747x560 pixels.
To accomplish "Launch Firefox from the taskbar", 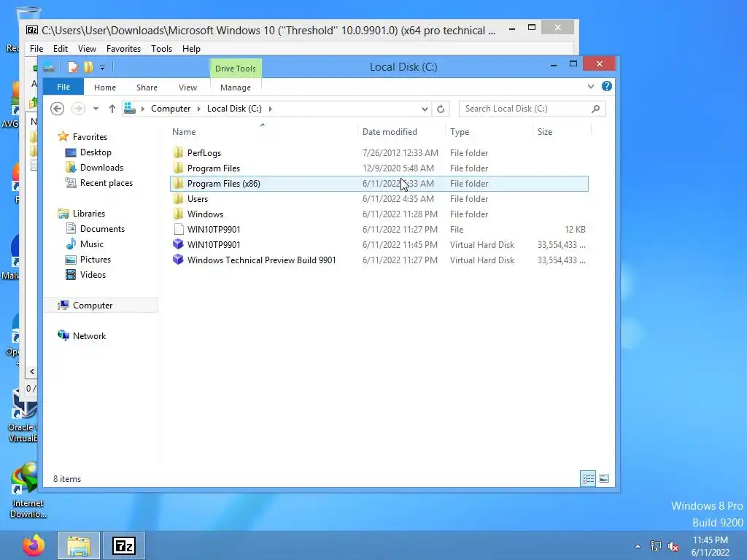I will point(34,545).
